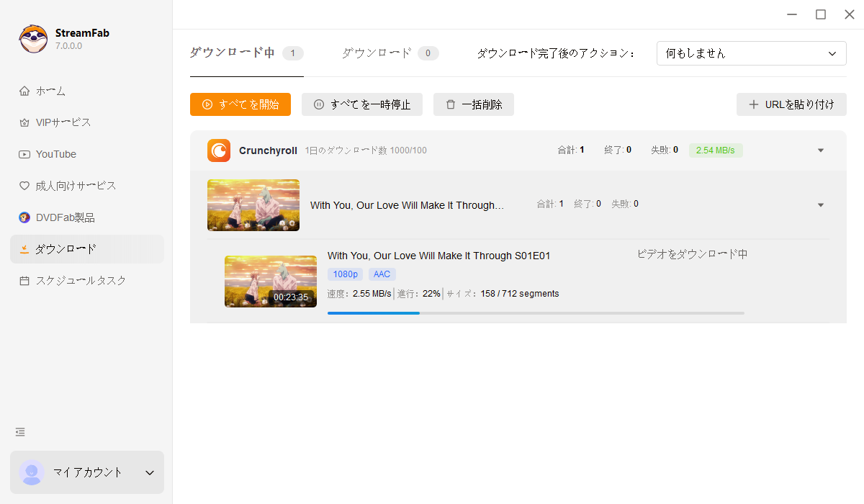Viewport: 864px width, 504px height.
Task: Click the S01E01 episode thumbnail
Action: coord(270,282)
